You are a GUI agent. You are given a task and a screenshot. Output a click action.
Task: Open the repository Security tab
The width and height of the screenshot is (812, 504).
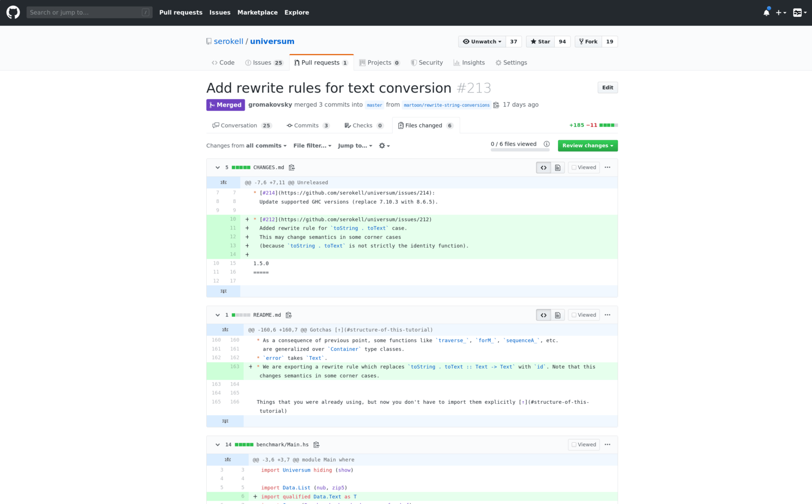427,63
